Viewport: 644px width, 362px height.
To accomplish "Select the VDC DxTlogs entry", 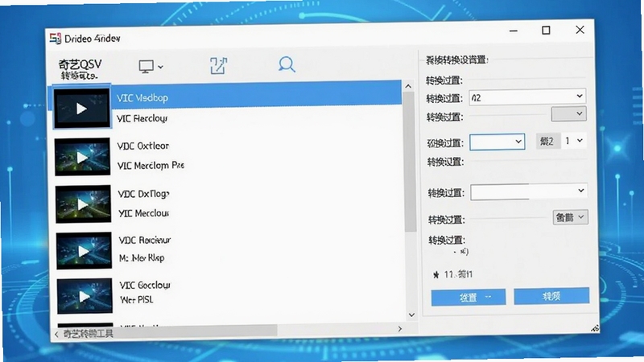I will click(144, 194).
